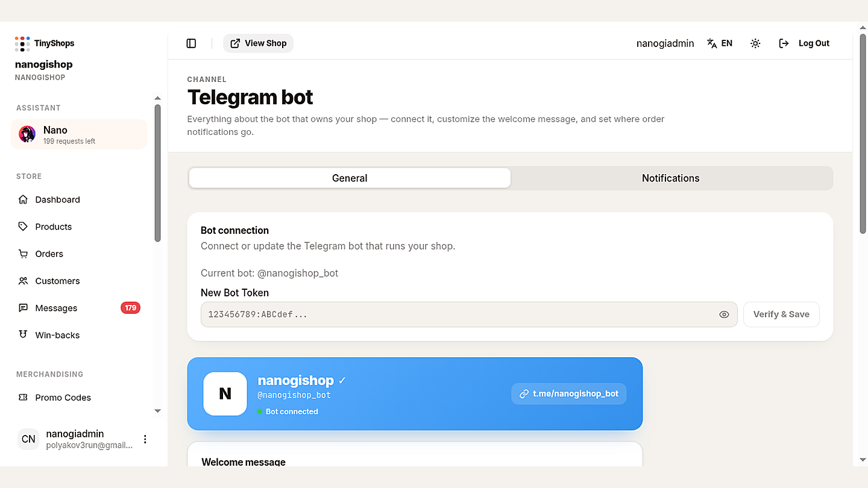Click the Customers people icon
The image size is (868, 488).
tap(23, 281)
